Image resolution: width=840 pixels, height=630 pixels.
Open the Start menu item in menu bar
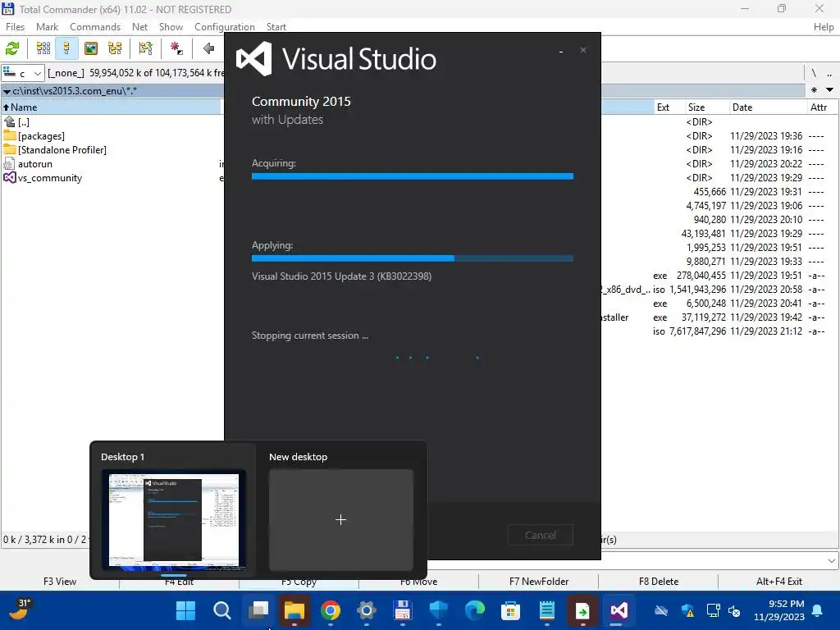pyautogui.click(x=276, y=27)
